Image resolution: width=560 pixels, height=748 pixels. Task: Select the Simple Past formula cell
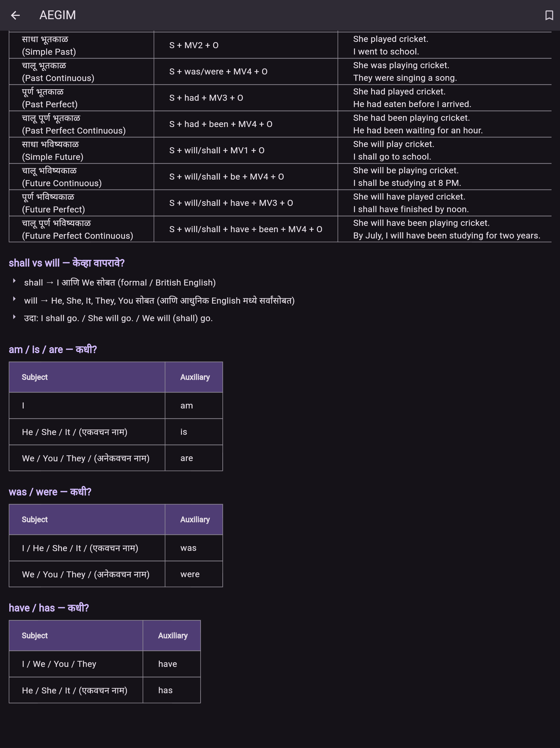(x=246, y=45)
